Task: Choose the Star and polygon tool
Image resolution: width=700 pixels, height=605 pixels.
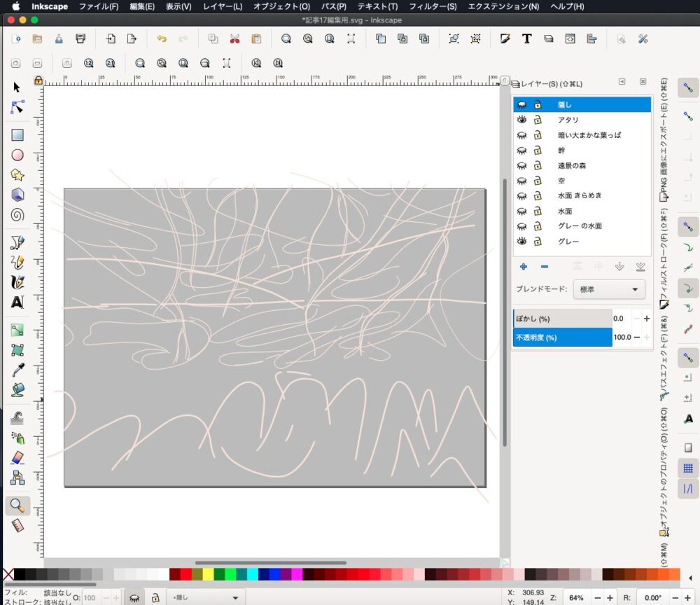Action: pos(17,175)
